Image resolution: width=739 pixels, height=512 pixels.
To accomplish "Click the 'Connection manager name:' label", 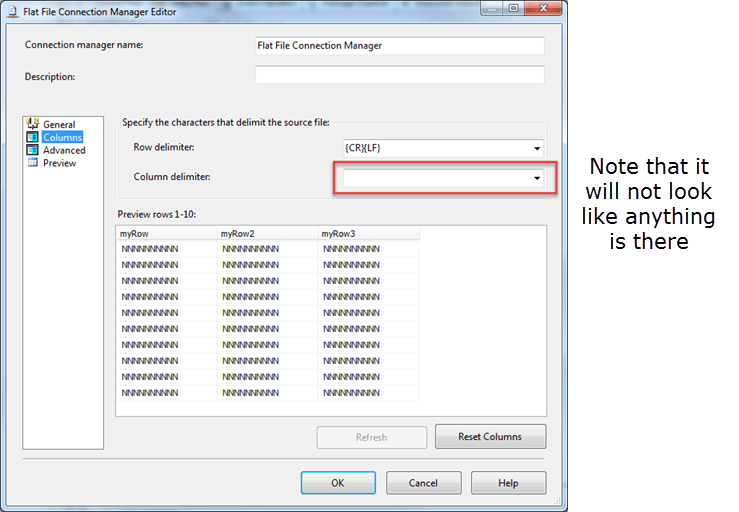I will pyautogui.click(x=84, y=45).
